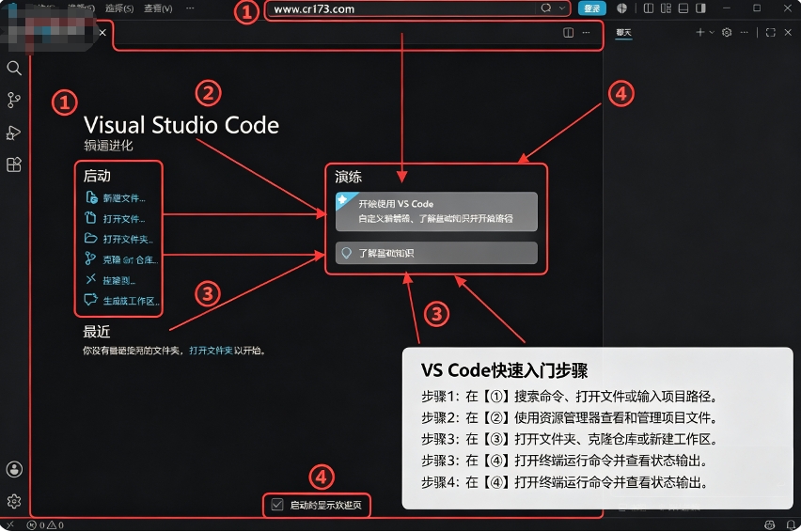Open the Source Control view
The image size is (801, 532).
(14, 100)
